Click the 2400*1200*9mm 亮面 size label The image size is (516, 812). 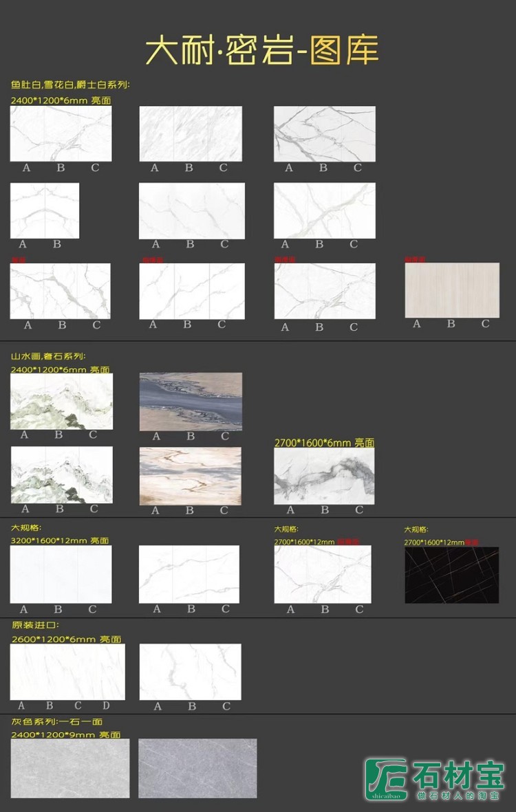66,734
